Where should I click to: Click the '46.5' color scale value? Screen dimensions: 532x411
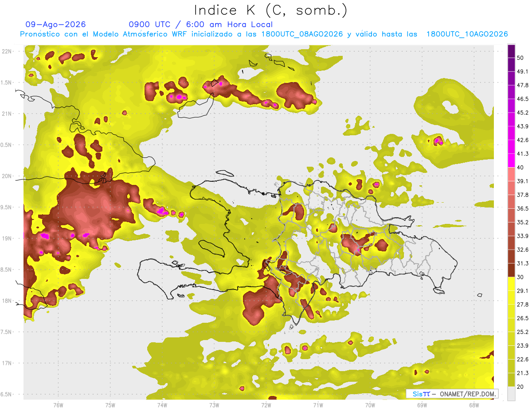(x=523, y=99)
